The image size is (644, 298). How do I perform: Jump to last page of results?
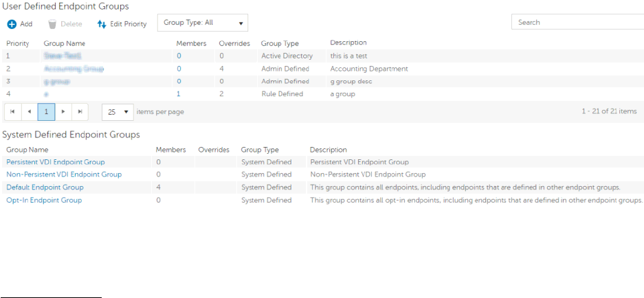coord(80,111)
